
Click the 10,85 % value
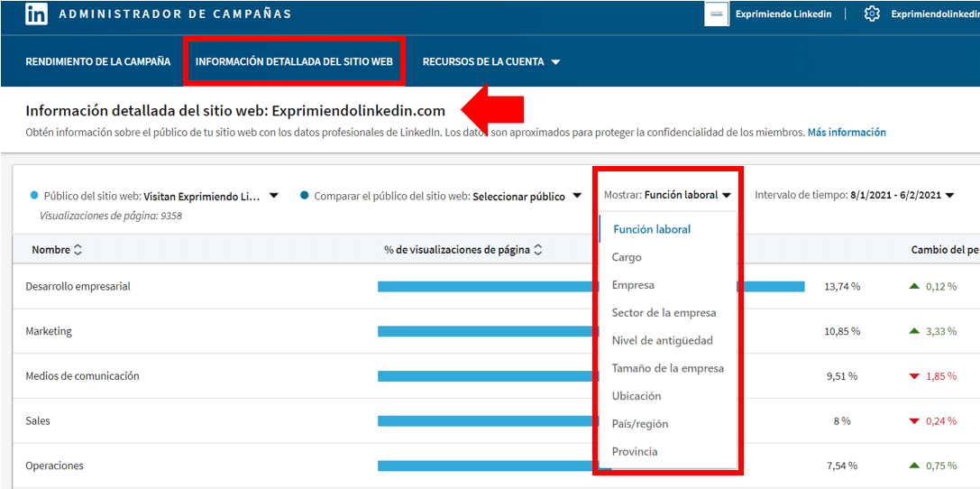pos(842,331)
